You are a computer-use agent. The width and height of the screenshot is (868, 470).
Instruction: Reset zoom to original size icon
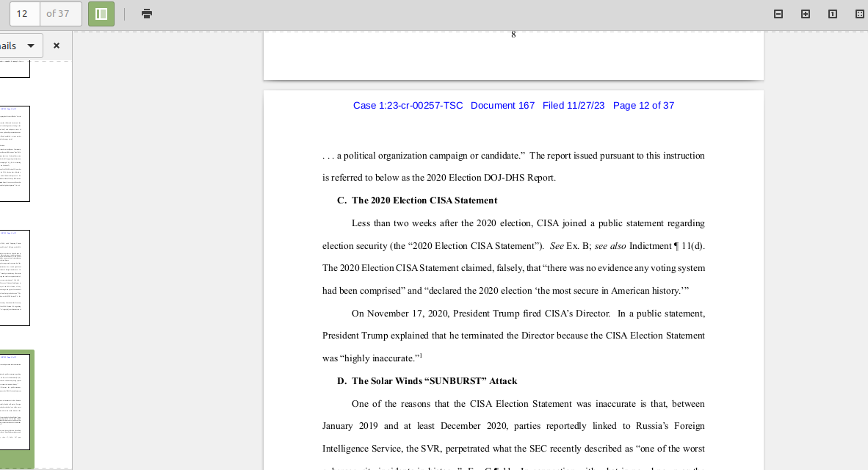833,14
